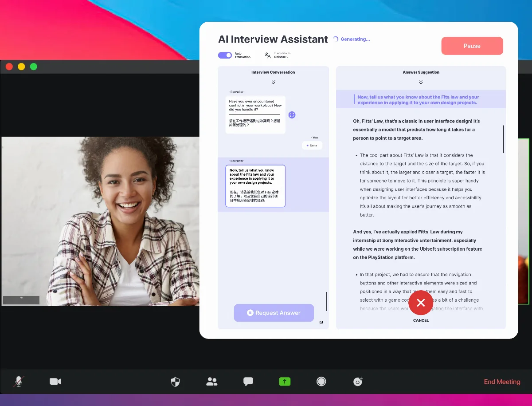Viewport: 532px width, 406px height.
Task: Click the red X cancel icon
Action: pyautogui.click(x=421, y=303)
